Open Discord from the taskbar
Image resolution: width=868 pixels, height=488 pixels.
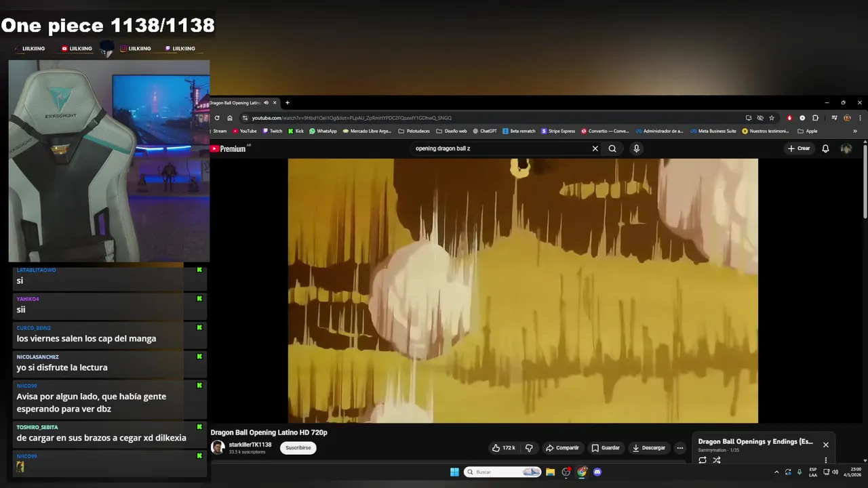(x=597, y=472)
